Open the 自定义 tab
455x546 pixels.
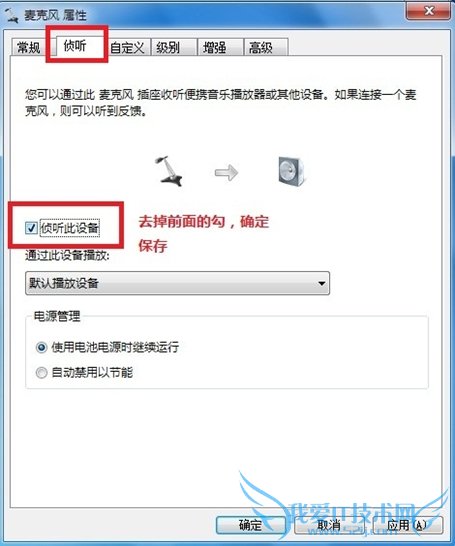pos(127,47)
